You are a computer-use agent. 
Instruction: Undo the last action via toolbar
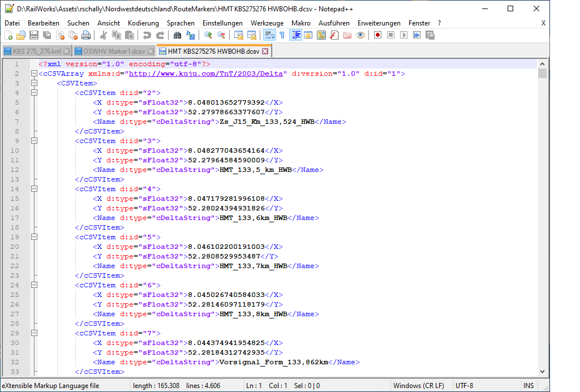(x=147, y=35)
